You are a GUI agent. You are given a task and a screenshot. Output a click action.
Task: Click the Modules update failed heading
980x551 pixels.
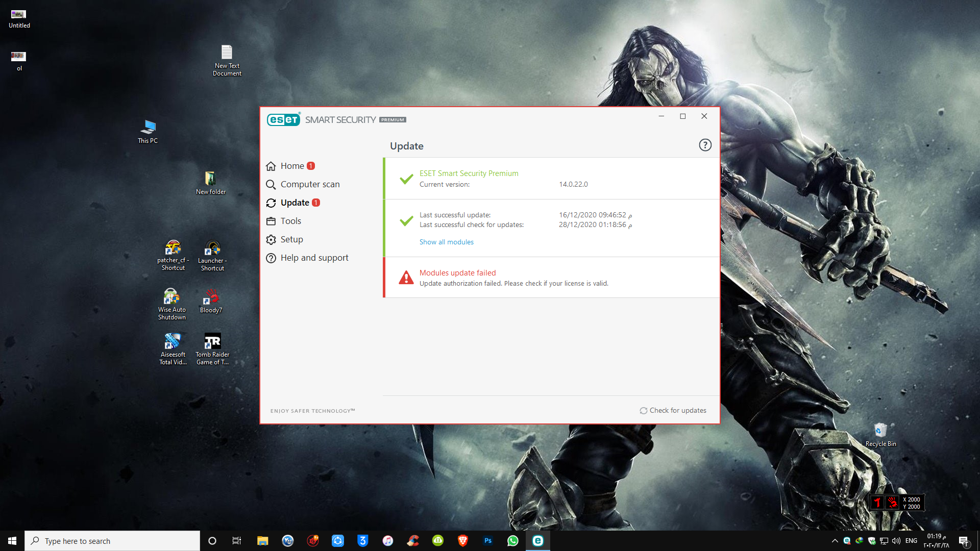(x=457, y=272)
